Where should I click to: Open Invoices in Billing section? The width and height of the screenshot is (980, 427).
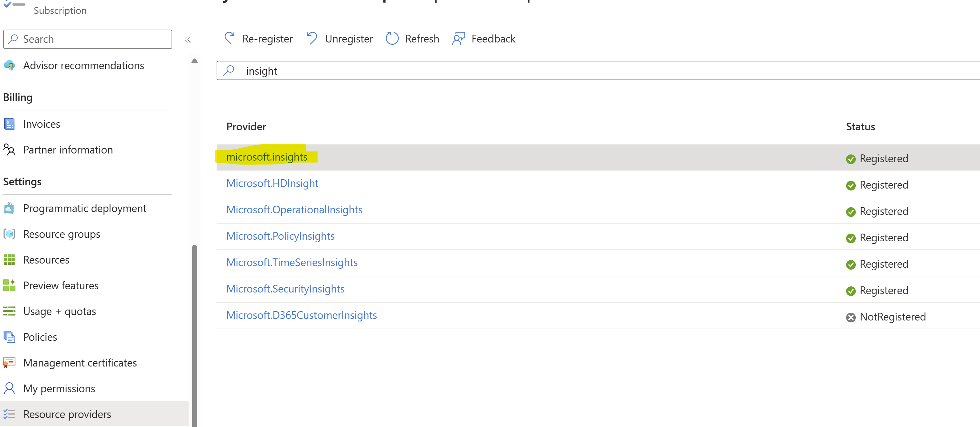[x=42, y=124]
